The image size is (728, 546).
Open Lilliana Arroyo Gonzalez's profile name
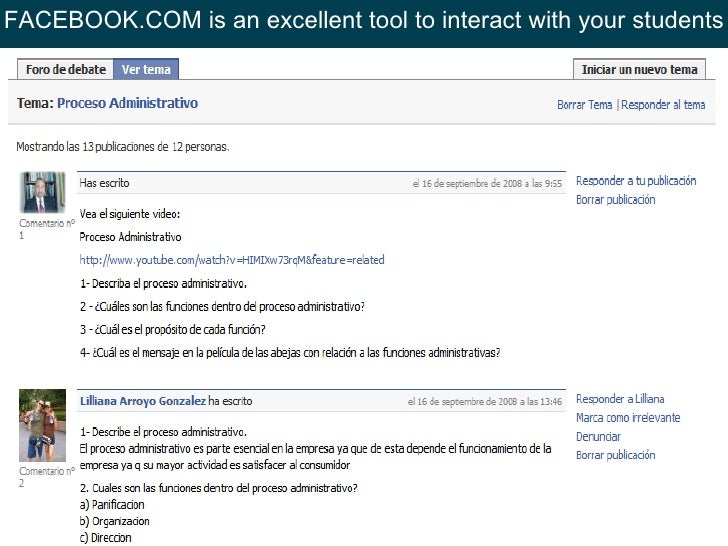pyautogui.click(x=142, y=400)
